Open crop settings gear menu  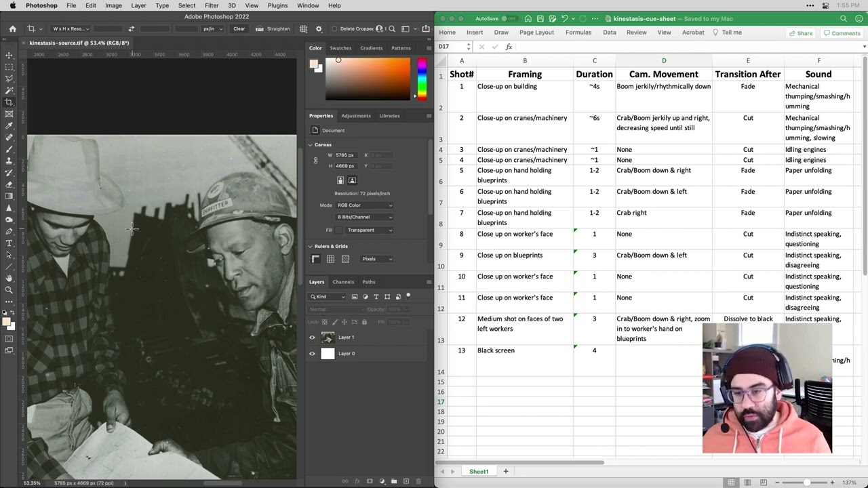pyautogui.click(x=318, y=29)
